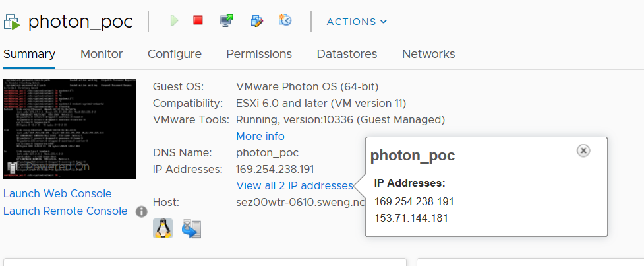
Task: Click the photon_poc VM icon beside title
Action: coord(12,22)
